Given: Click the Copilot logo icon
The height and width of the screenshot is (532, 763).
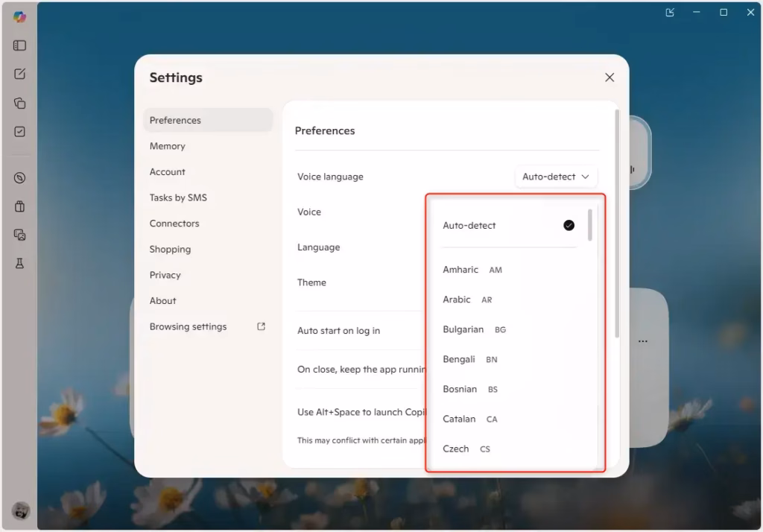Looking at the screenshot, I should (20, 17).
